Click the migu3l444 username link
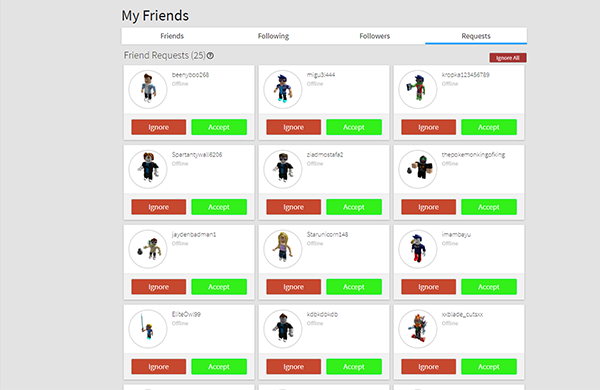600x390 pixels. click(321, 75)
